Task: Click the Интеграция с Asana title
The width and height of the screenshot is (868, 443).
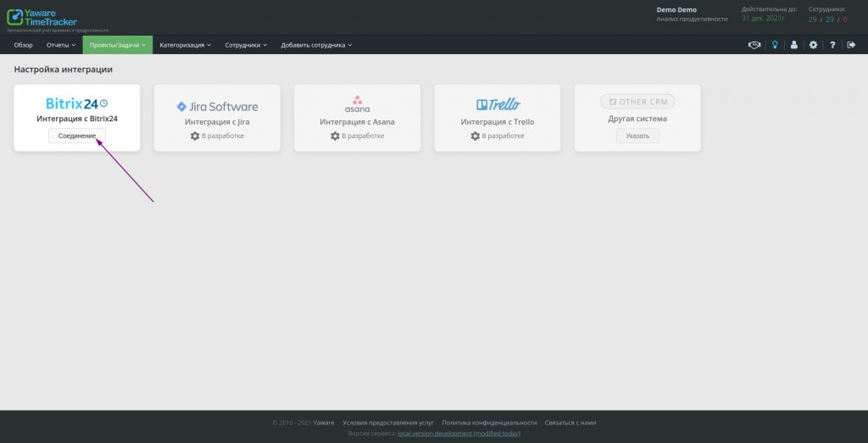Action: (357, 122)
